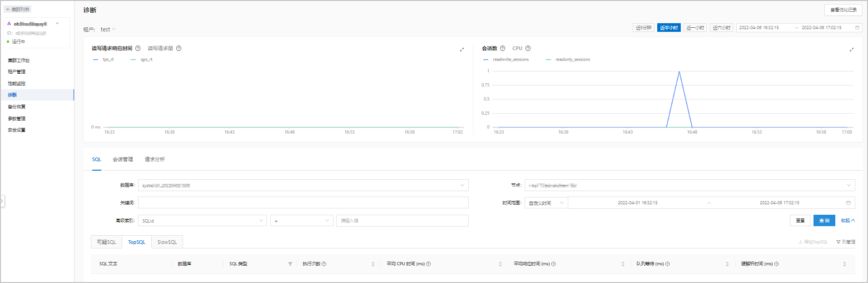Click 导出TopSQL export link
Image resolution: width=868 pixels, height=283 pixels.
point(813,242)
